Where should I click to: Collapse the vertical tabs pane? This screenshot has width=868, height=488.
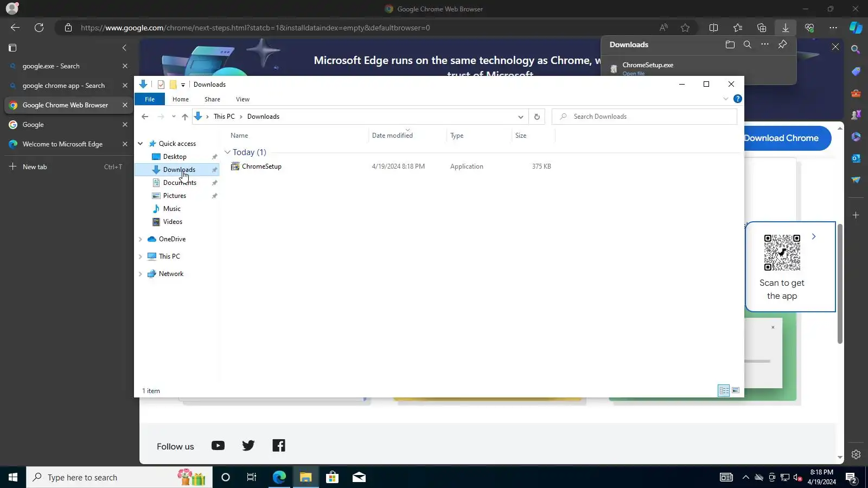pyautogui.click(x=124, y=48)
